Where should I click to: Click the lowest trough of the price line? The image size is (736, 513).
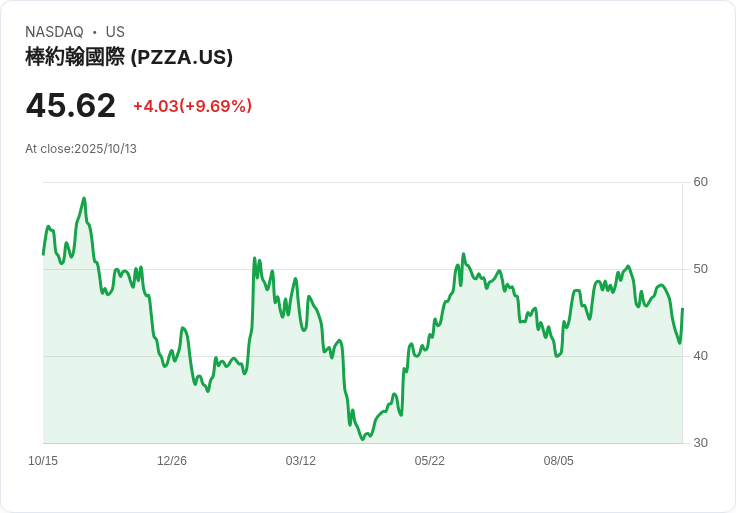[x=363, y=439]
